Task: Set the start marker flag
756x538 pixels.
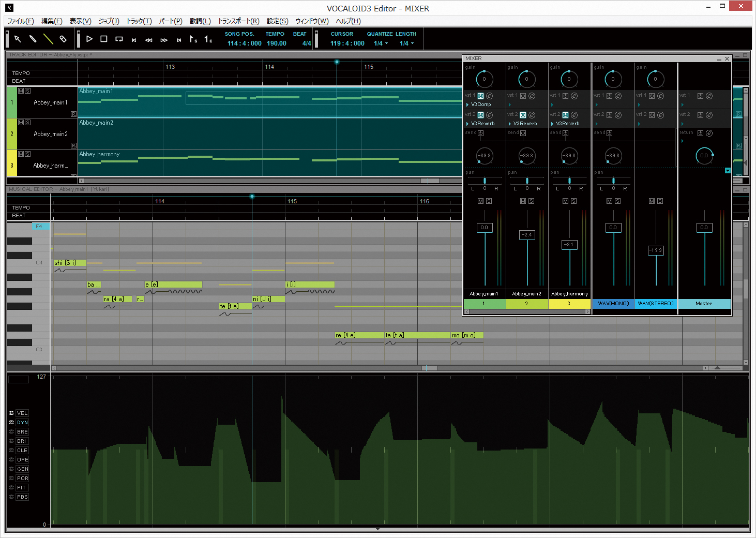Action: tap(193, 39)
